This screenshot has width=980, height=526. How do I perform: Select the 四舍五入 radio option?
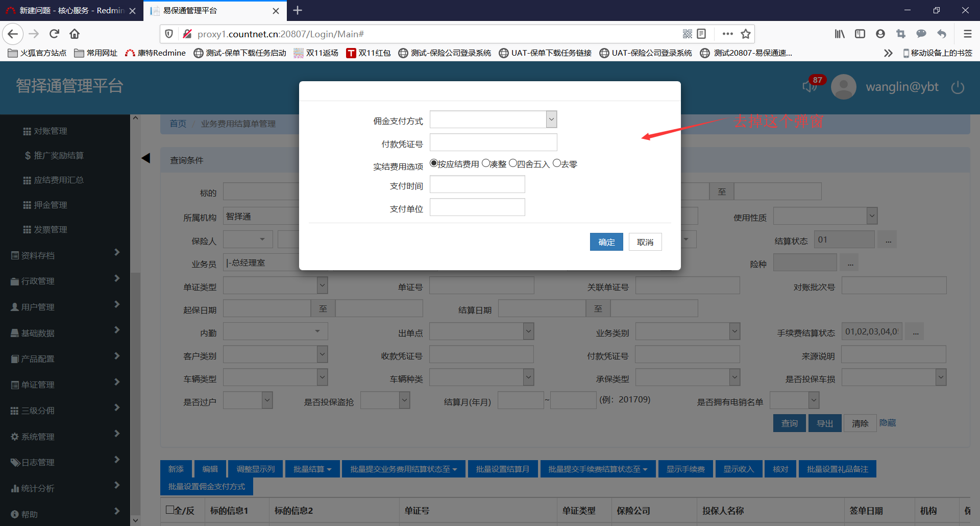click(513, 163)
